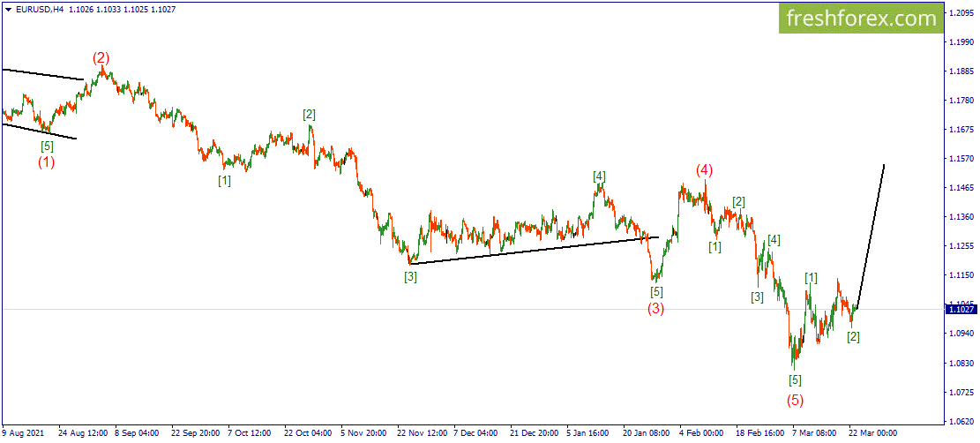Click the 1.1780 price axis label
The width and height of the screenshot is (980, 443).
pyautogui.click(x=961, y=100)
